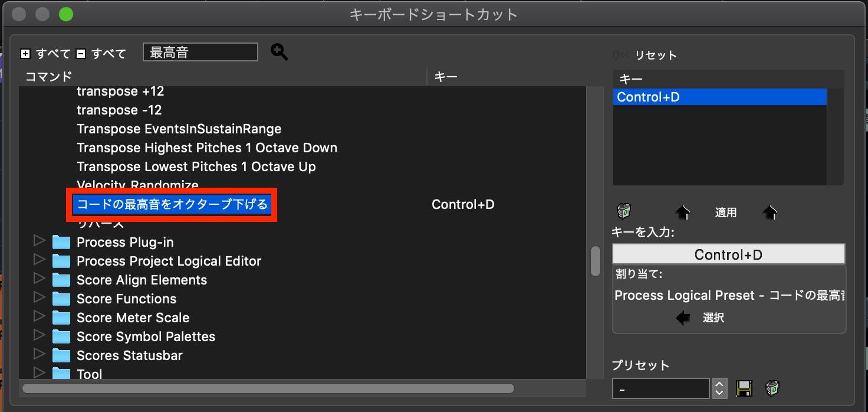Image resolution: width=868 pixels, height=412 pixels.
Task: Expand the Score Meter Scale folder
Action: (39, 316)
